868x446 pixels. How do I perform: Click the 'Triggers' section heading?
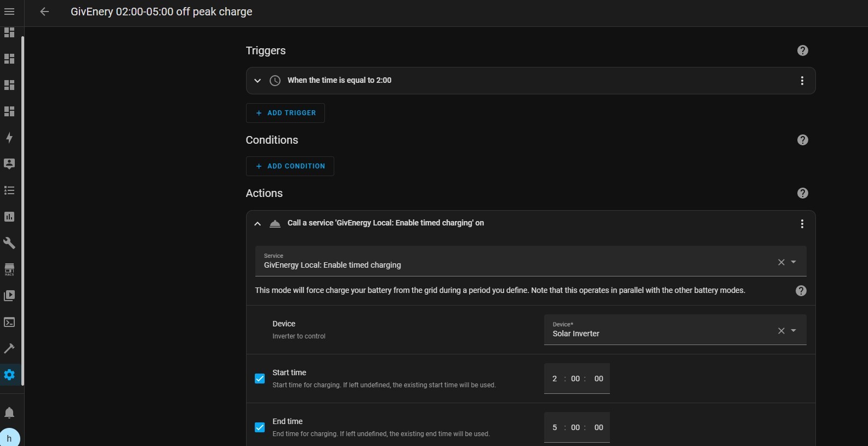click(x=266, y=50)
